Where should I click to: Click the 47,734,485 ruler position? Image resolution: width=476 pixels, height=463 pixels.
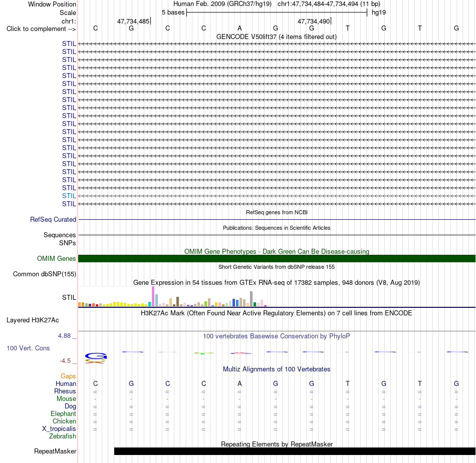[133, 21]
